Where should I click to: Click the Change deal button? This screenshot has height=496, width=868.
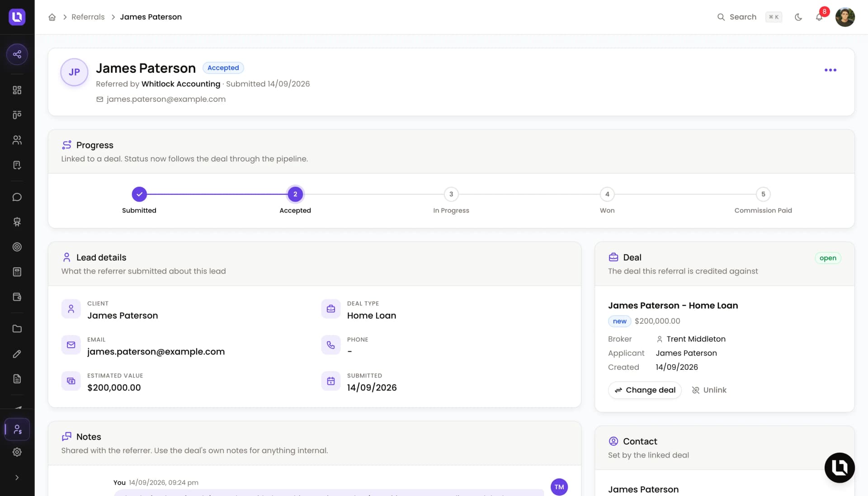point(645,390)
